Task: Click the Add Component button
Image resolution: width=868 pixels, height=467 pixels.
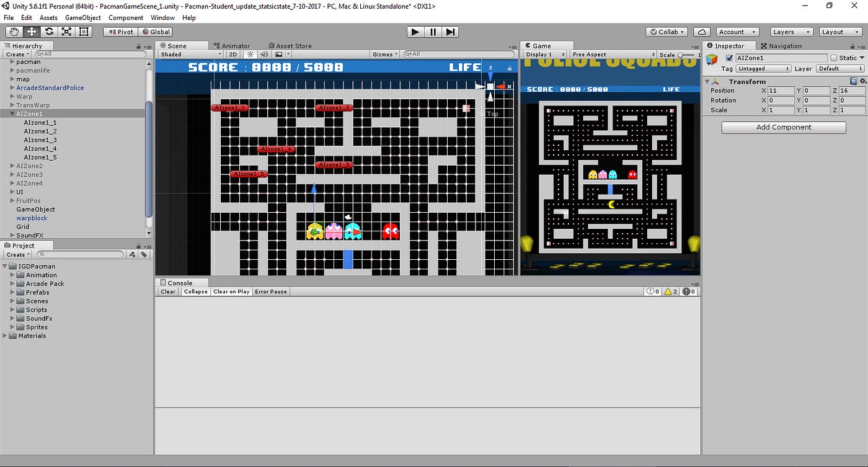Action: point(783,127)
